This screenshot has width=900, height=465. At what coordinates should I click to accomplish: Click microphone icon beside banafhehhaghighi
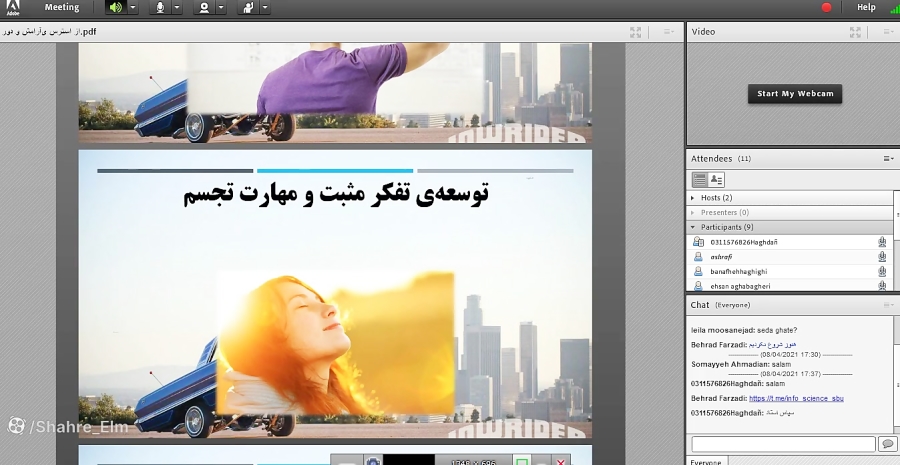pos(882,272)
